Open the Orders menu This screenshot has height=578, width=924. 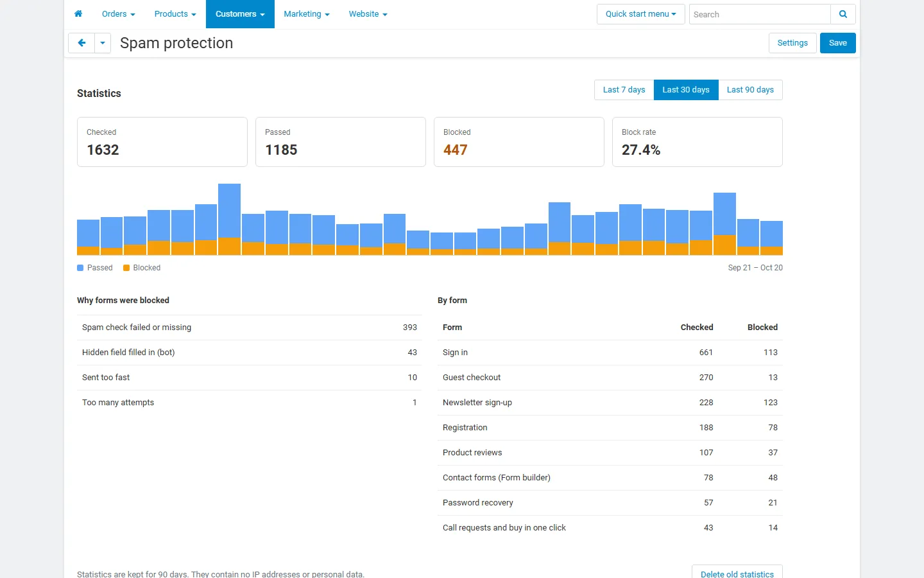click(119, 14)
